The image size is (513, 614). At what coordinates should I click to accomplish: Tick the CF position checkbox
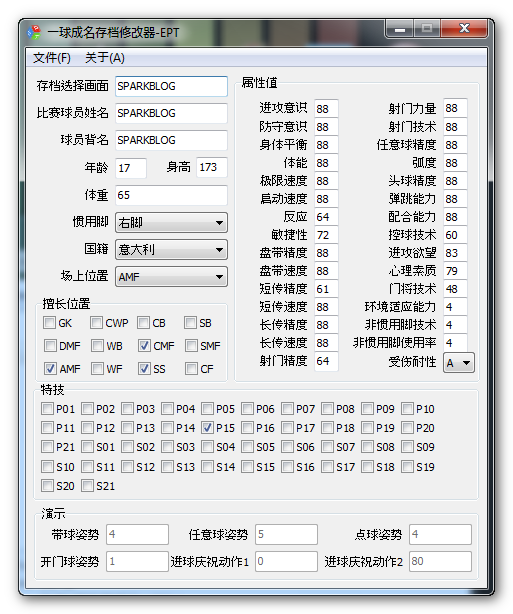point(191,369)
